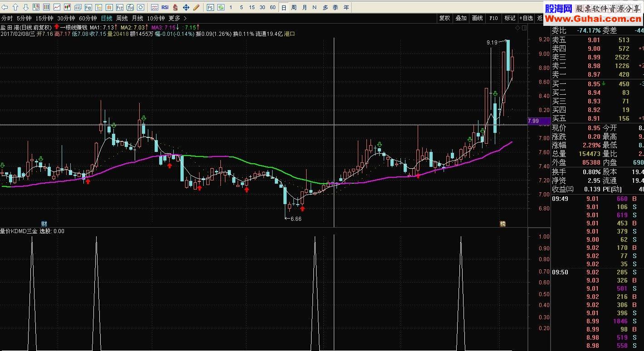Switch to 1-minute period button
The image size is (644, 351).
pos(231,7)
